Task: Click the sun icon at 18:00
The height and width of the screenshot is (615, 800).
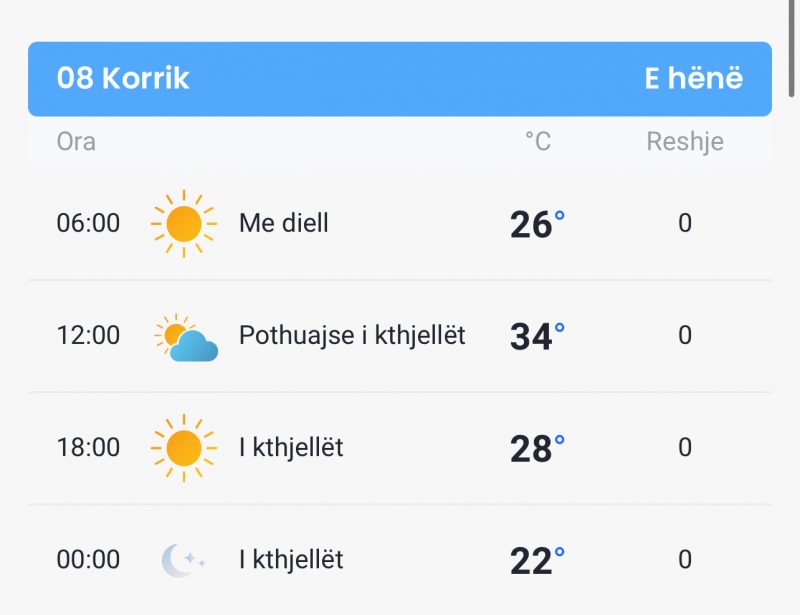Action: (184, 448)
